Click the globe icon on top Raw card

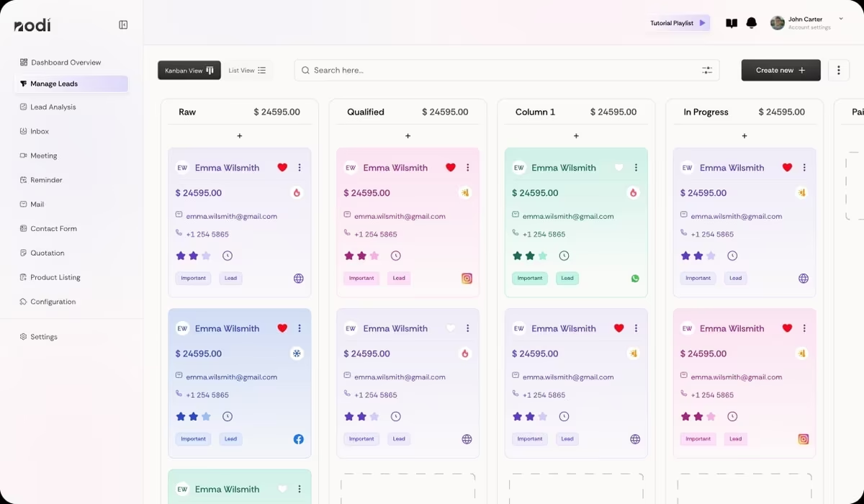click(x=298, y=278)
